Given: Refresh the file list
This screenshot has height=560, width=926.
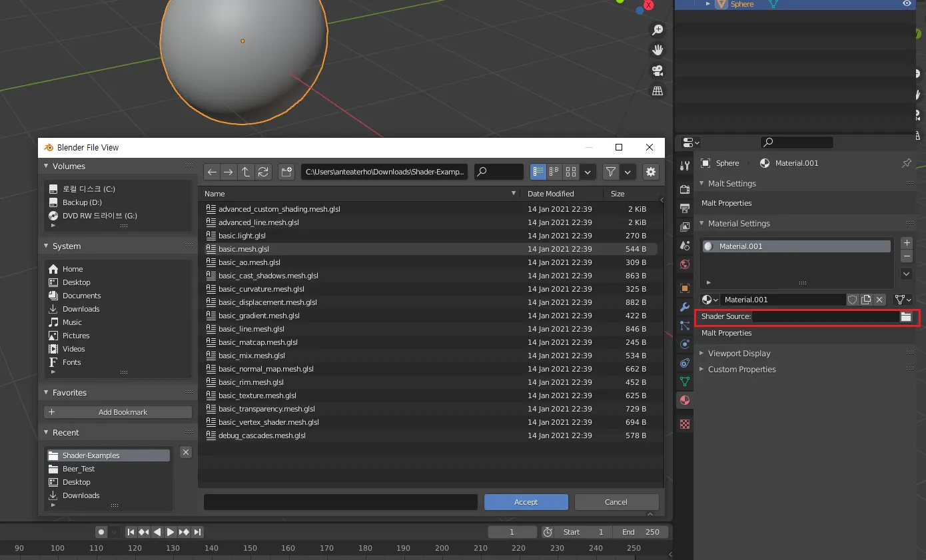Looking at the screenshot, I should pyautogui.click(x=263, y=172).
